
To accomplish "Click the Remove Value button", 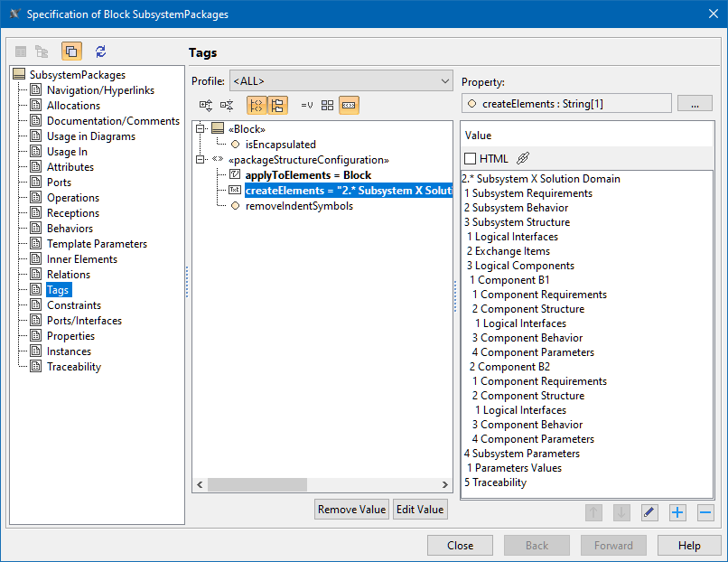I will (x=351, y=510).
